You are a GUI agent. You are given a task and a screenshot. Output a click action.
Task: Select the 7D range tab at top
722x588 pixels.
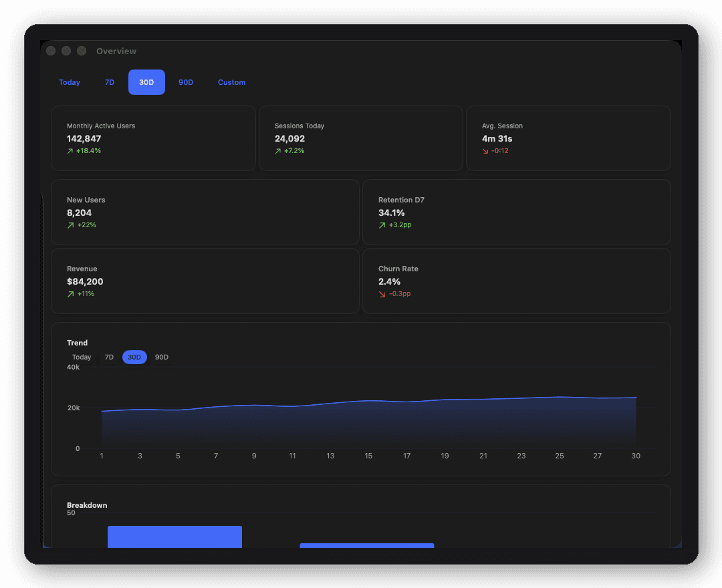tap(109, 82)
